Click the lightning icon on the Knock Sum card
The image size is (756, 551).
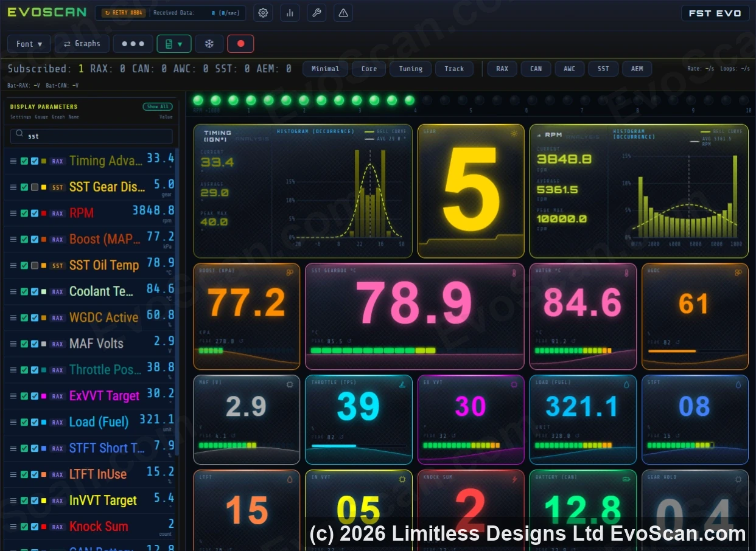click(x=514, y=479)
